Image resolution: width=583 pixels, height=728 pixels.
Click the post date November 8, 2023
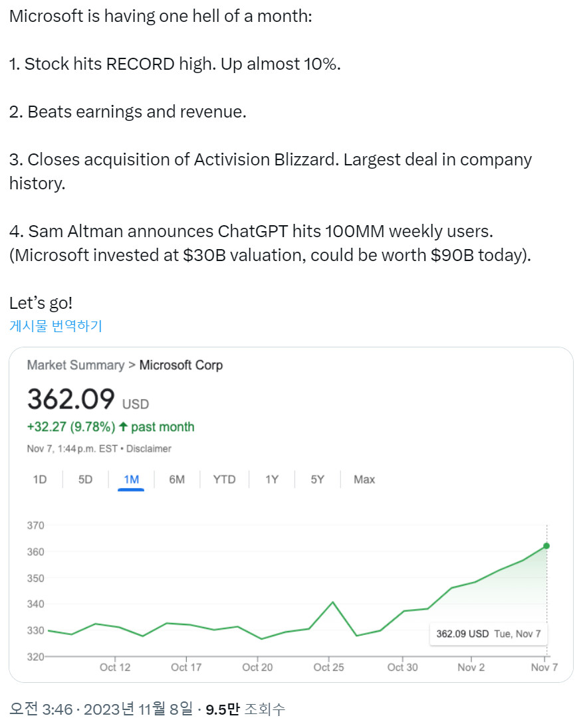point(138,709)
